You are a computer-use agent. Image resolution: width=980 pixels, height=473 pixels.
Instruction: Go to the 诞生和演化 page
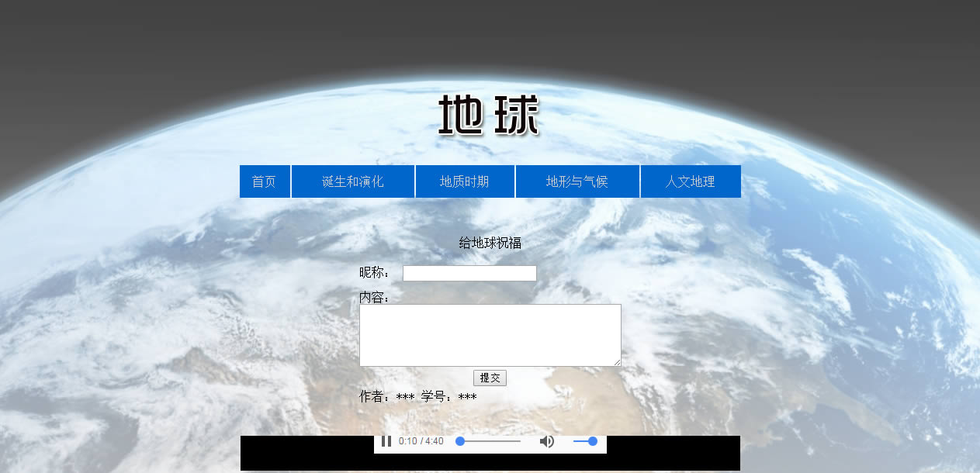353,181
